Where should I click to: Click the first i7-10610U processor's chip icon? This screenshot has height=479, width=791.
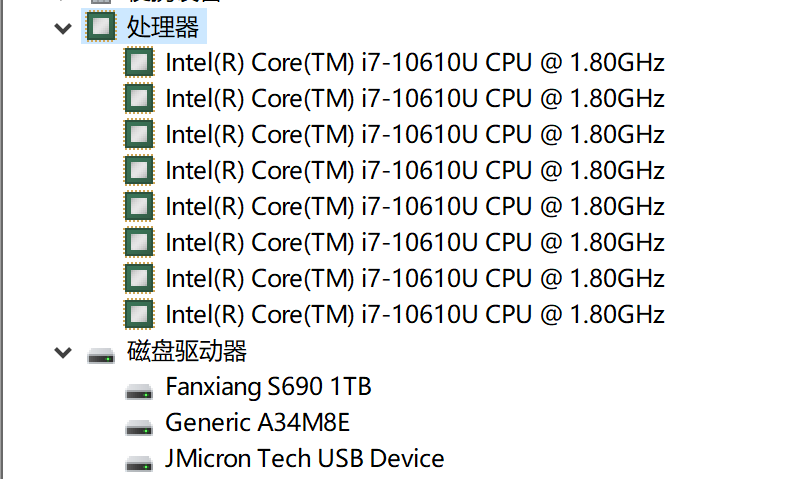coord(139,63)
